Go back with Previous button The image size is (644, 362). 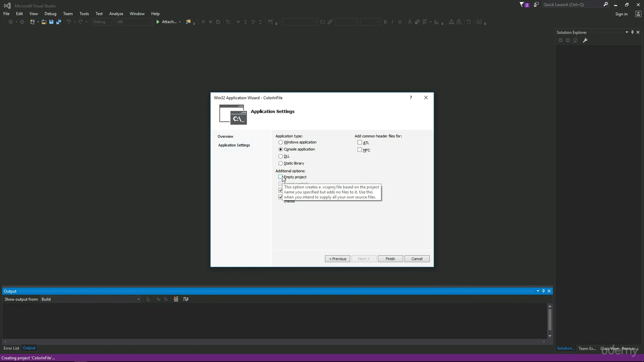338,259
